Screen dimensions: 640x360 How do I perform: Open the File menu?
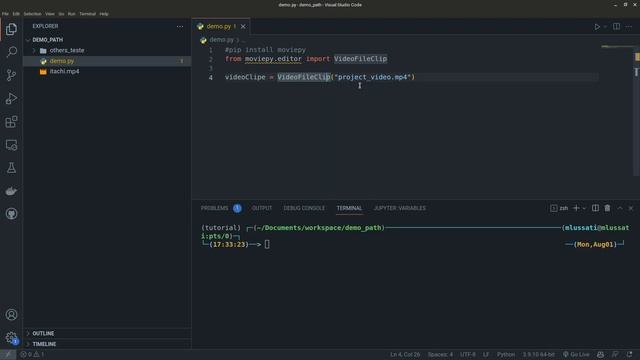click(5, 14)
